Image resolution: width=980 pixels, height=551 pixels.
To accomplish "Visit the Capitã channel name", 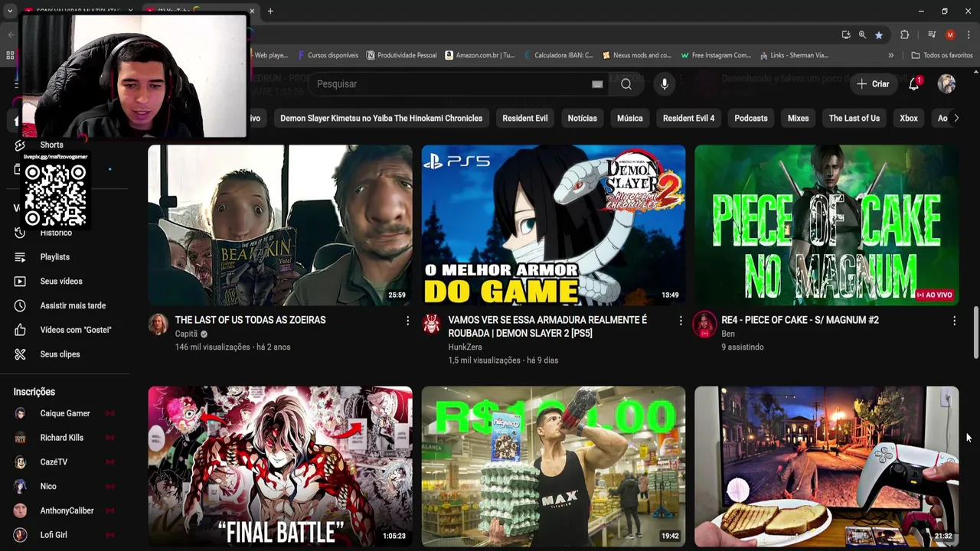I will (186, 334).
